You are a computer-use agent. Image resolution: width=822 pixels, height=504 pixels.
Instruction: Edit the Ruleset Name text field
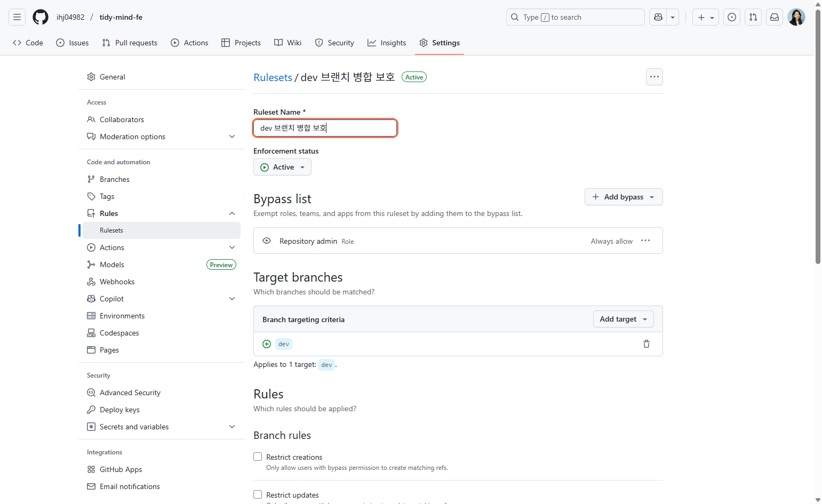(325, 128)
